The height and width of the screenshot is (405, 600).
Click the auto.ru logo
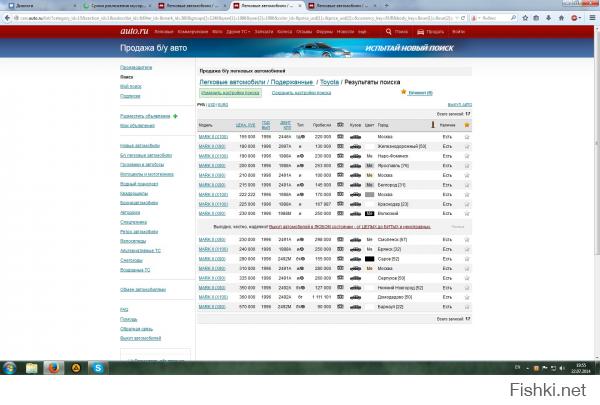pos(134,31)
